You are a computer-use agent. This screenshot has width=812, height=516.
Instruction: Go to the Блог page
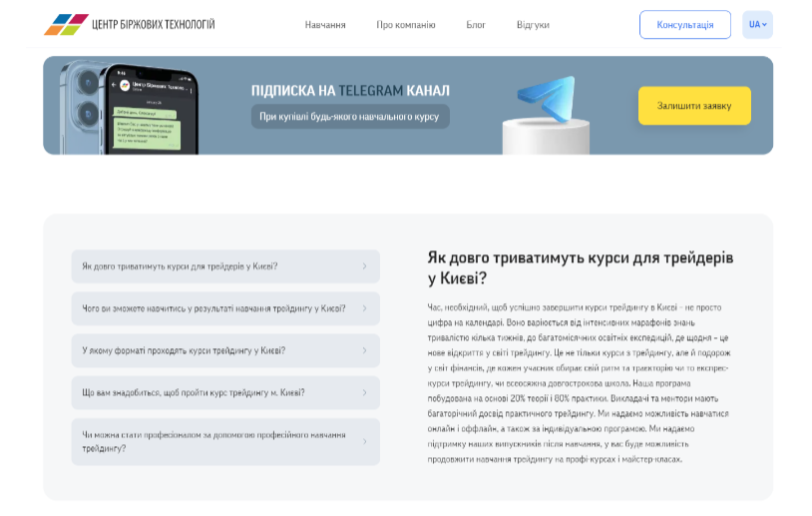pyautogui.click(x=476, y=25)
